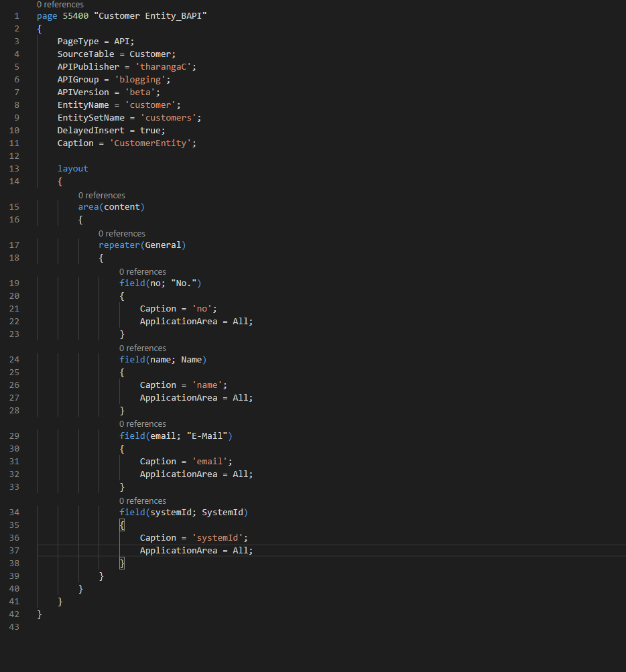Click line number 13 in the gutter
The height and width of the screenshot is (672, 626).
point(14,168)
